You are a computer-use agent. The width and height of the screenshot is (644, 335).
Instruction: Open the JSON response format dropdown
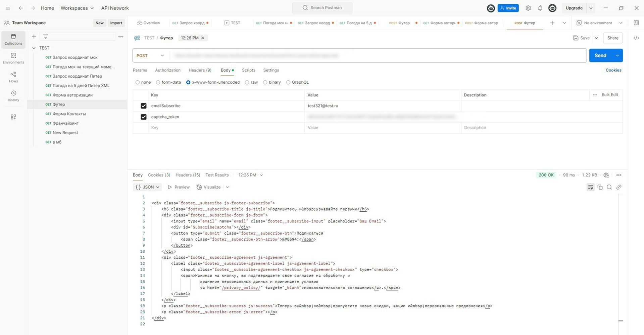[x=147, y=187]
